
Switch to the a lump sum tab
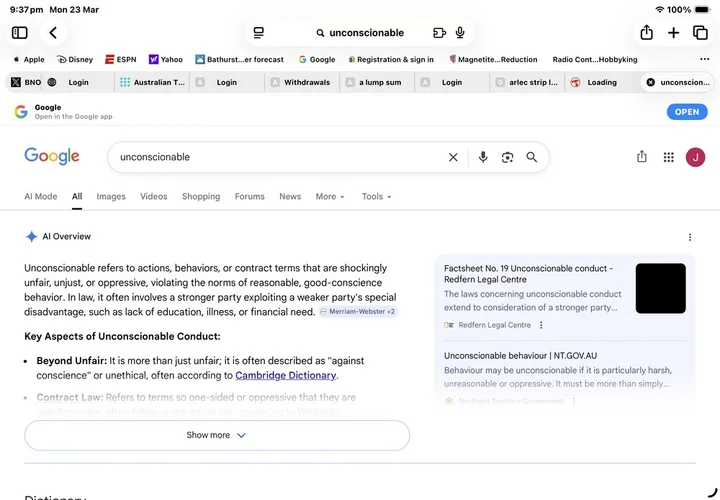[377, 82]
